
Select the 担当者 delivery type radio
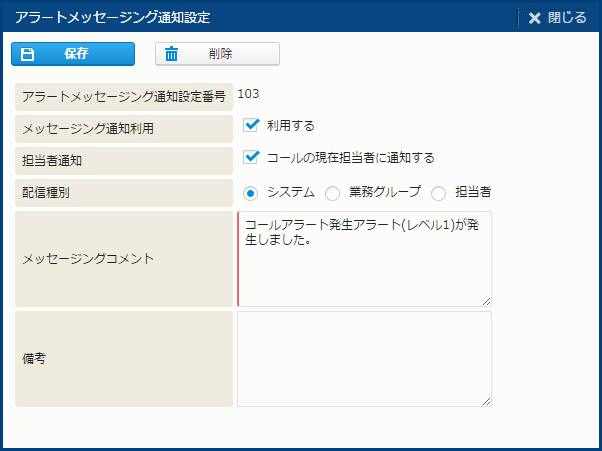[439, 192]
